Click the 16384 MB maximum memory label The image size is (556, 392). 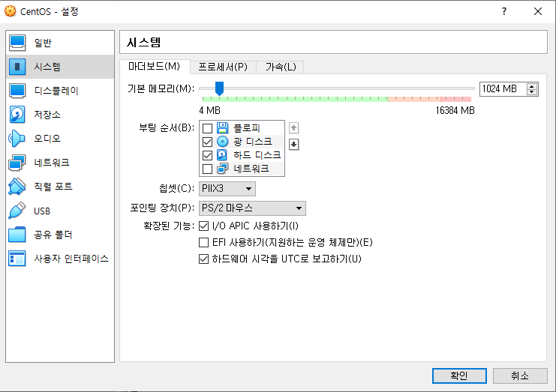[x=455, y=110]
